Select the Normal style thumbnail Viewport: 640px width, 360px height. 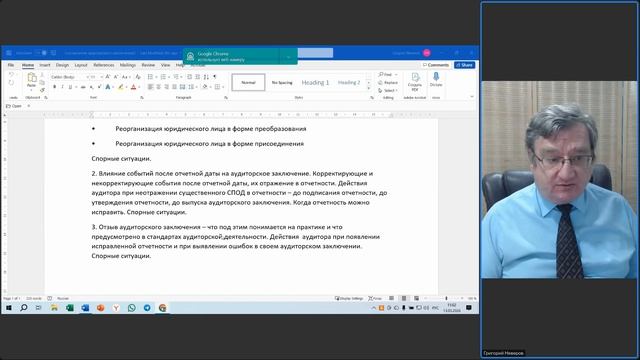248,82
